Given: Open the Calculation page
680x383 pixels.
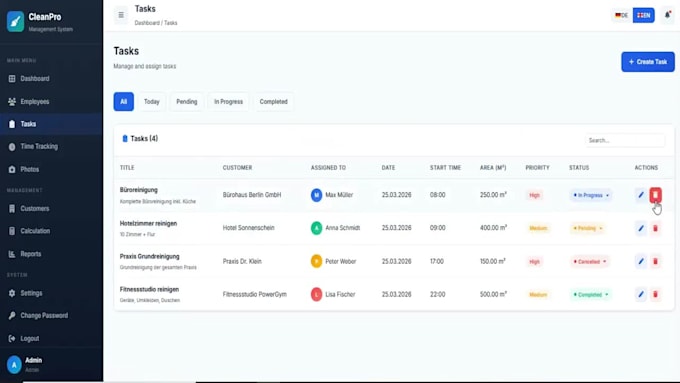Looking at the screenshot, I should pos(51,231).
